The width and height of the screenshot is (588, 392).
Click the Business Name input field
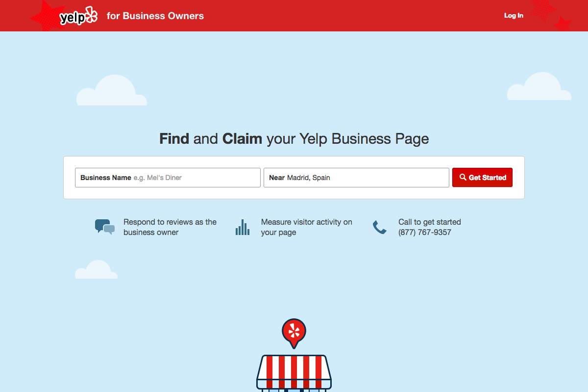click(x=168, y=178)
